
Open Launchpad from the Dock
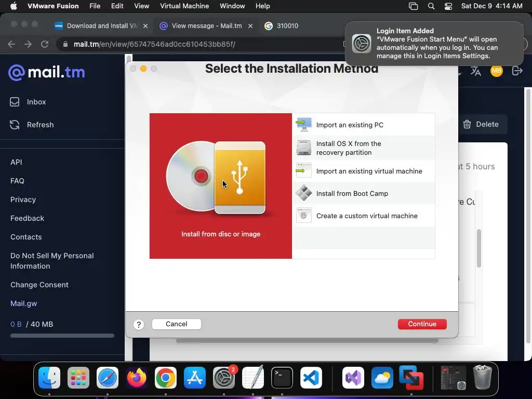(x=78, y=378)
